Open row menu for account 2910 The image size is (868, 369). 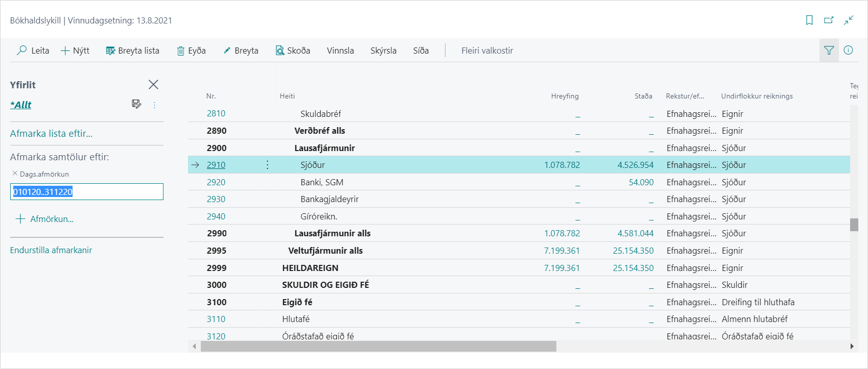click(x=267, y=165)
